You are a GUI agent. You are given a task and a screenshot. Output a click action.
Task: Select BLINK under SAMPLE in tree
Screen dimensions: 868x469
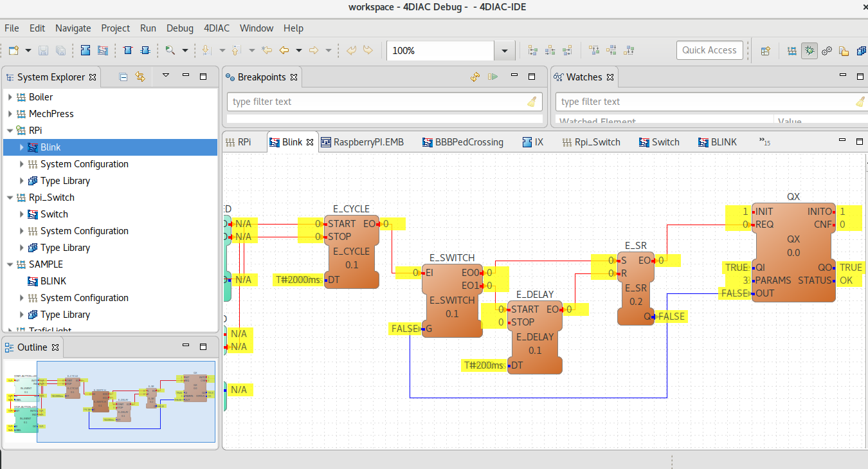[x=53, y=281]
